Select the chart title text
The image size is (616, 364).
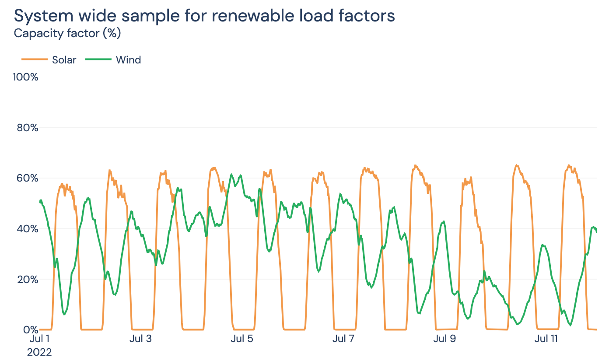tap(204, 15)
